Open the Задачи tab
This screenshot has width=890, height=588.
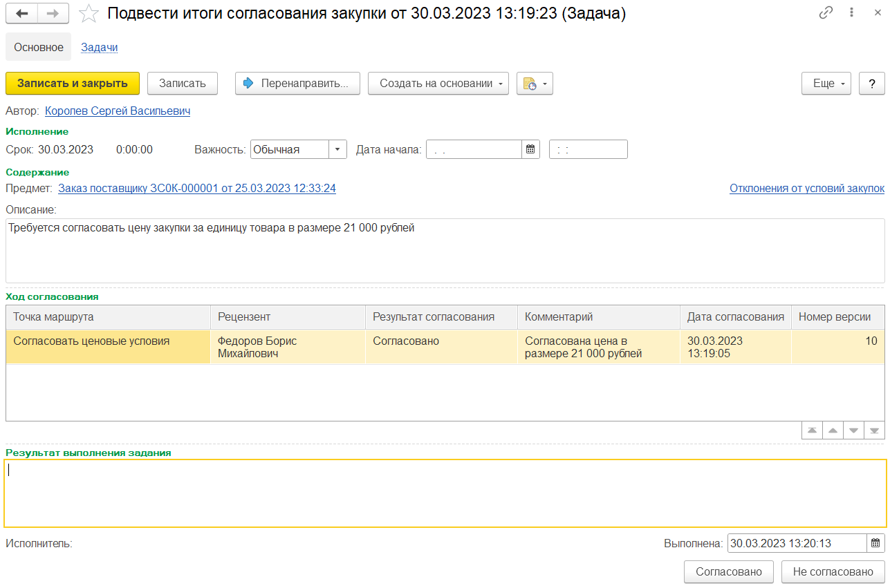tap(100, 47)
